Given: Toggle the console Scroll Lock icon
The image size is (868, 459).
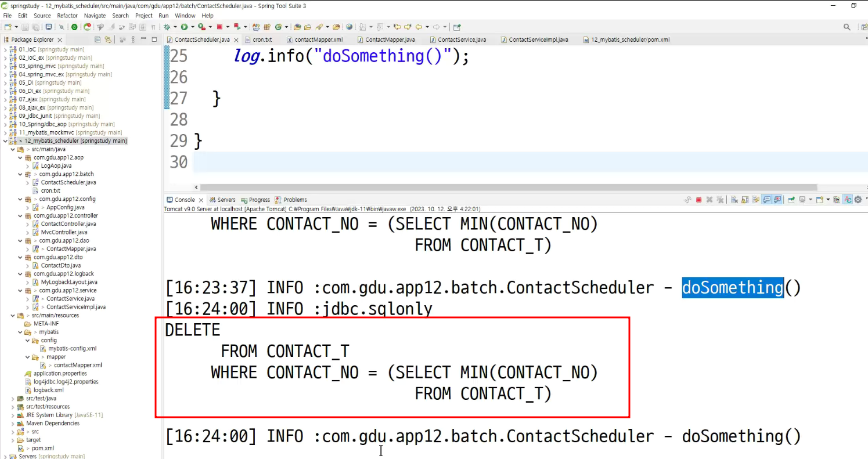Looking at the screenshot, I should click(745, 200).
